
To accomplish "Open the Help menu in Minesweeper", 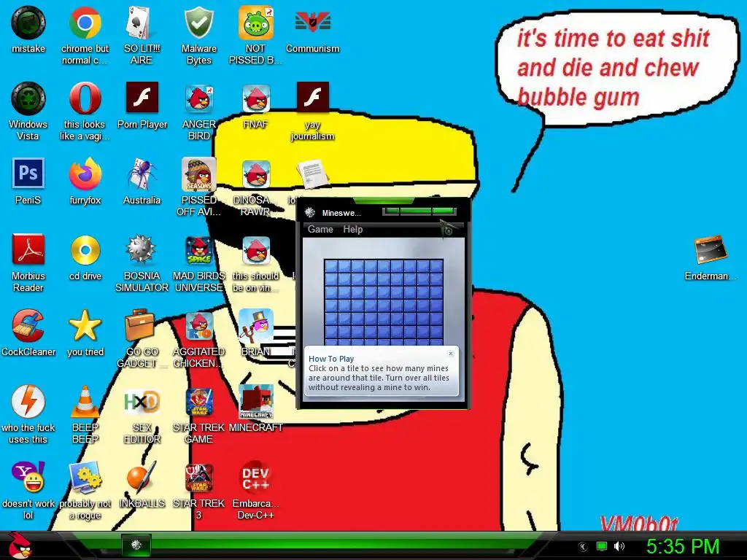I will (352, 229).
